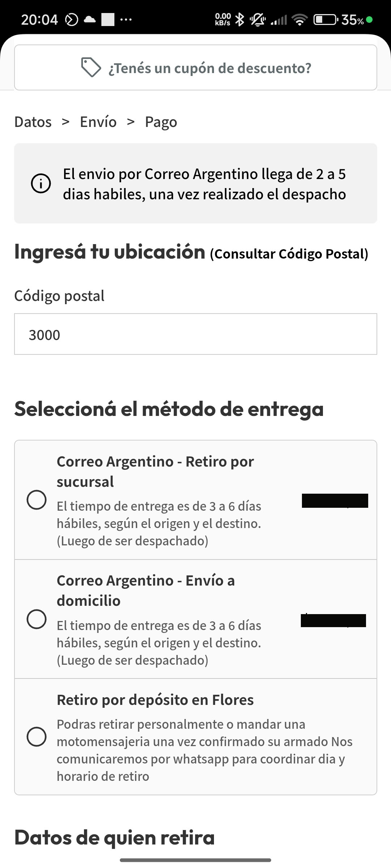The image size is (391, 868).
Task: Tap the Bluetooth status bar icon
Action: 239,20
